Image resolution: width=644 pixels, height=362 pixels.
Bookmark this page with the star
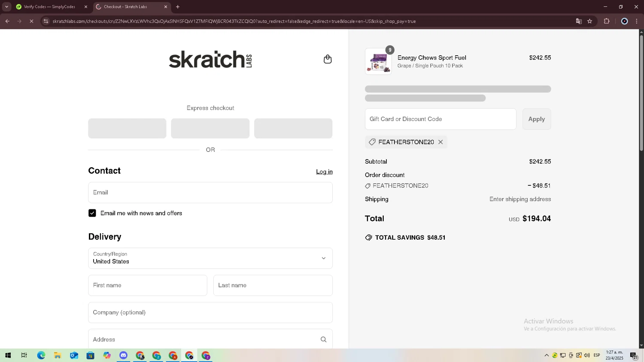pyautogui.click(x=590, y=21)
